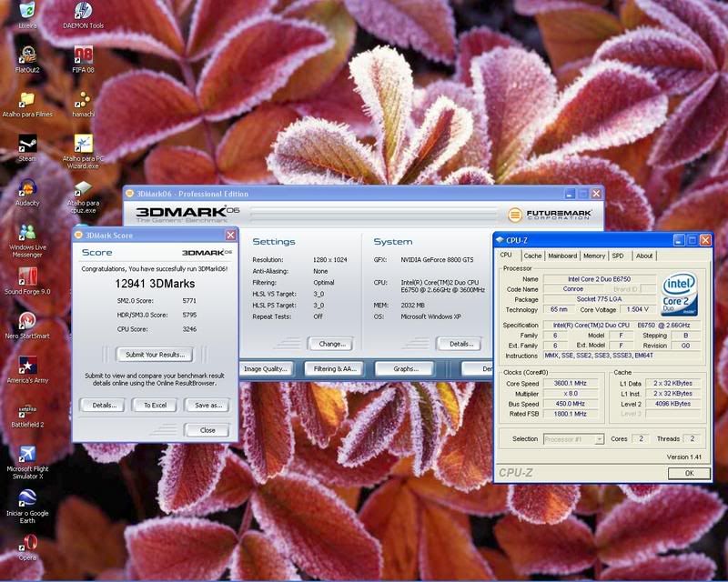Screen dimensions: 728x582
Task: Open the About tab in CPU-Z
Action: pos(644,256)
